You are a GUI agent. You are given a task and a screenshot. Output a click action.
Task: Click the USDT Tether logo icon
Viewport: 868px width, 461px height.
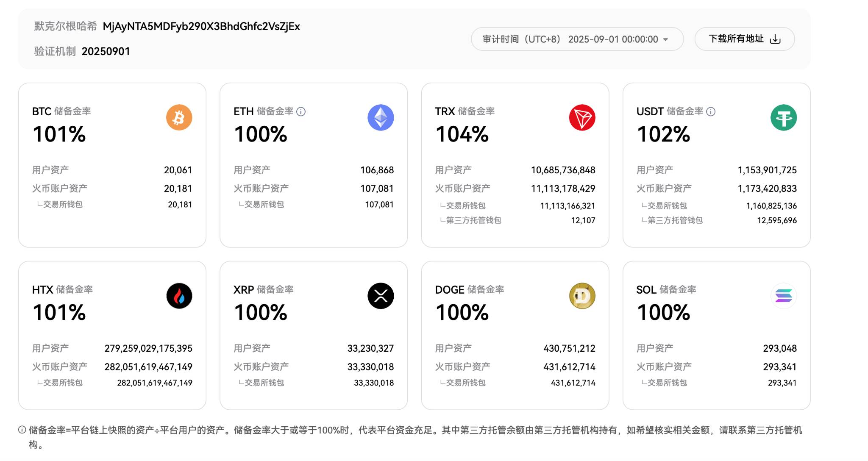point(785,117)
